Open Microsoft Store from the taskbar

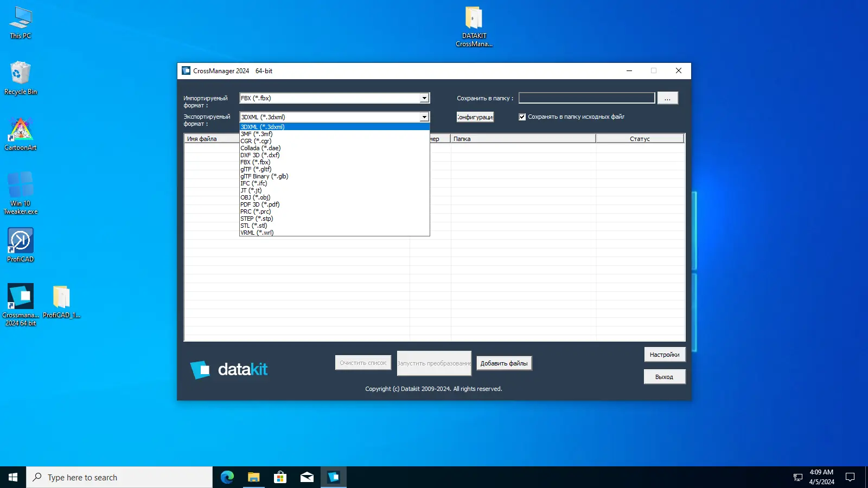(x=280, y=477)
